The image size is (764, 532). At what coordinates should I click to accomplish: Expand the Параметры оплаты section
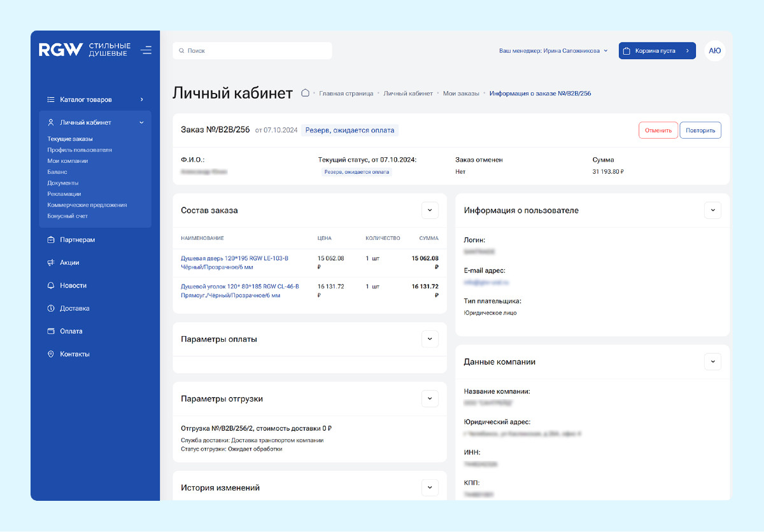[x=430, y=339]
